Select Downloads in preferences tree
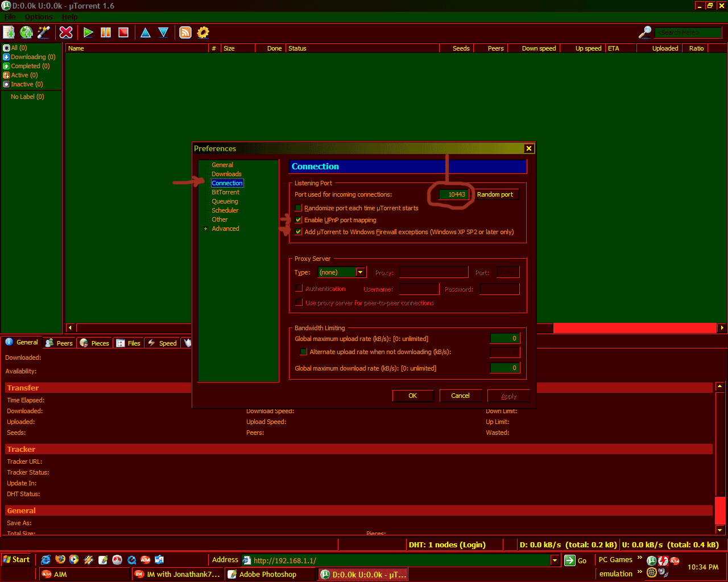 pos(226,174)
